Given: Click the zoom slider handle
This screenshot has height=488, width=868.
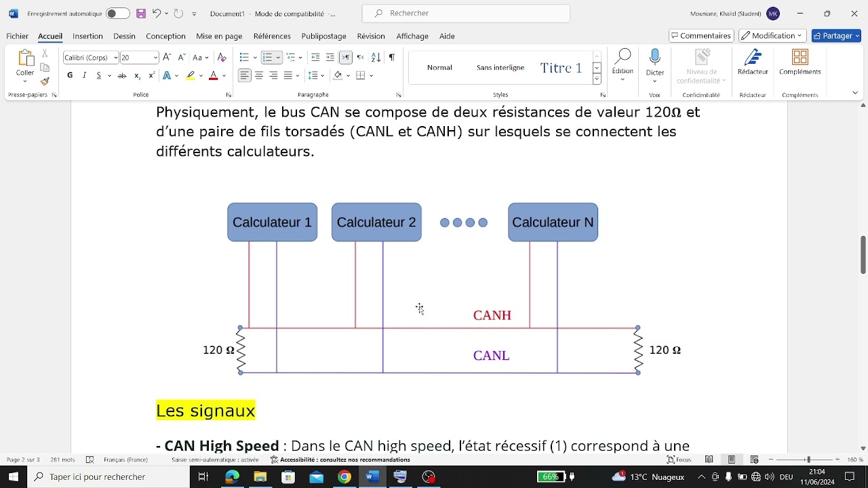Looking at the screenshot, I should coord(808,460).
